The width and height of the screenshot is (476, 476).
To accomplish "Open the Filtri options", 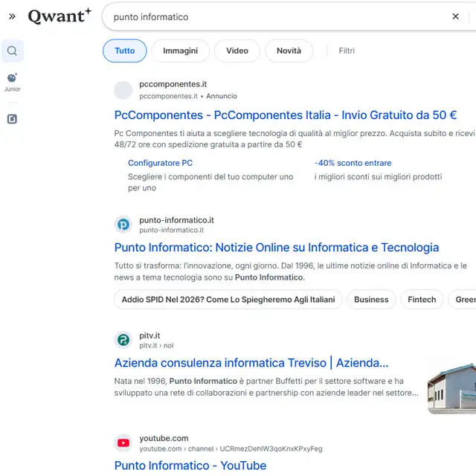I will (x=347, y=51).
